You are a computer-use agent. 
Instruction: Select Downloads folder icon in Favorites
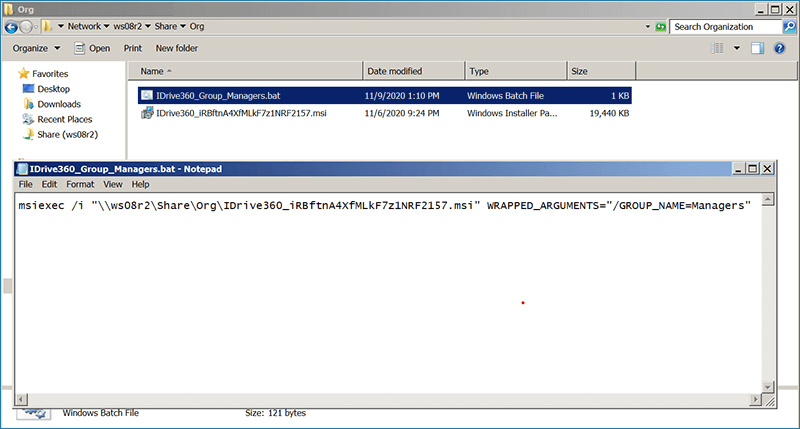tap(29, 104)
